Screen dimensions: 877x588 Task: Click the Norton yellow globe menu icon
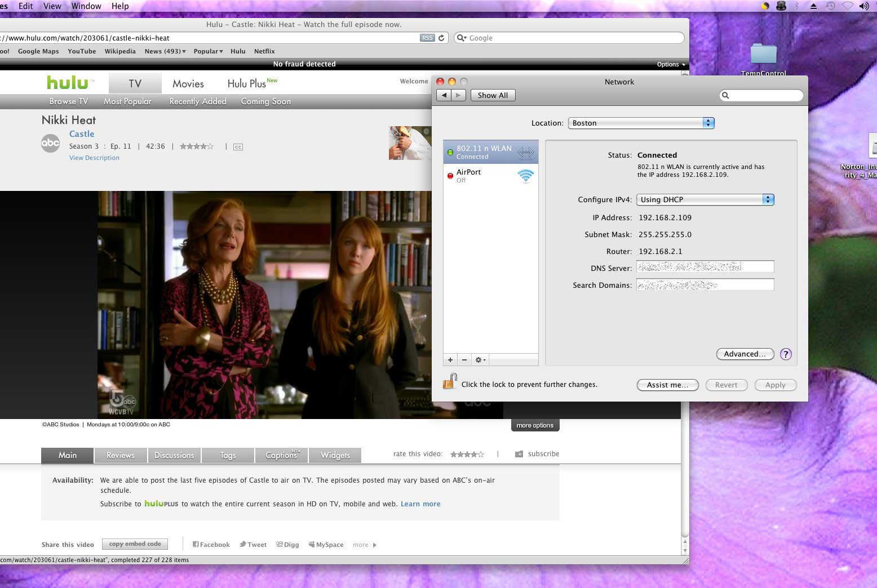point(765,6)
